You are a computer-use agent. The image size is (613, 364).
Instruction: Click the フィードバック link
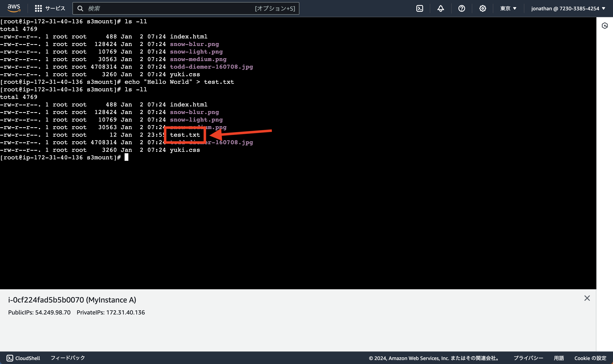(x=68, y=358)
